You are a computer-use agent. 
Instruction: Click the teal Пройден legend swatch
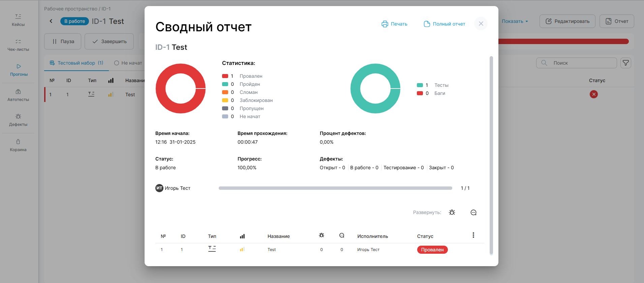pos(225,84)
